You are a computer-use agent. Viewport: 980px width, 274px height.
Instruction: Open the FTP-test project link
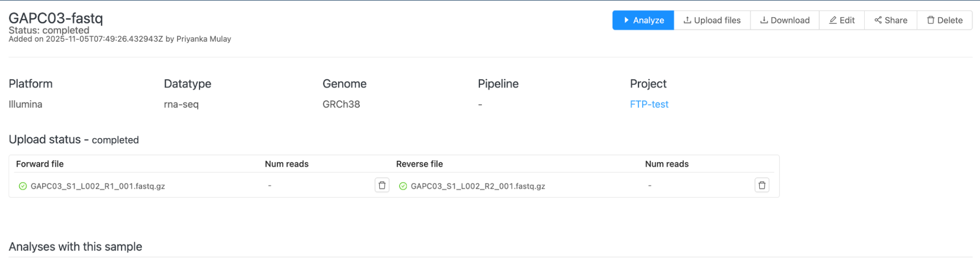(649, 104)
